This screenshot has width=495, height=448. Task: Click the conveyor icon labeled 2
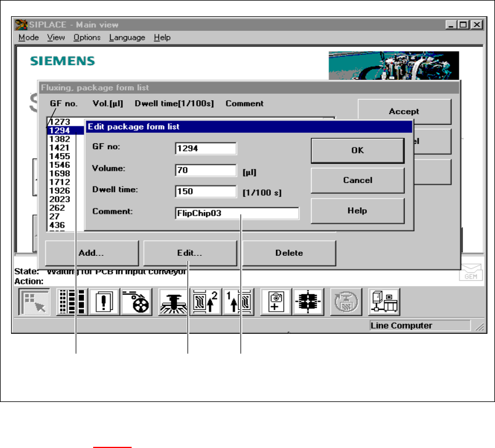click(206, 302)
